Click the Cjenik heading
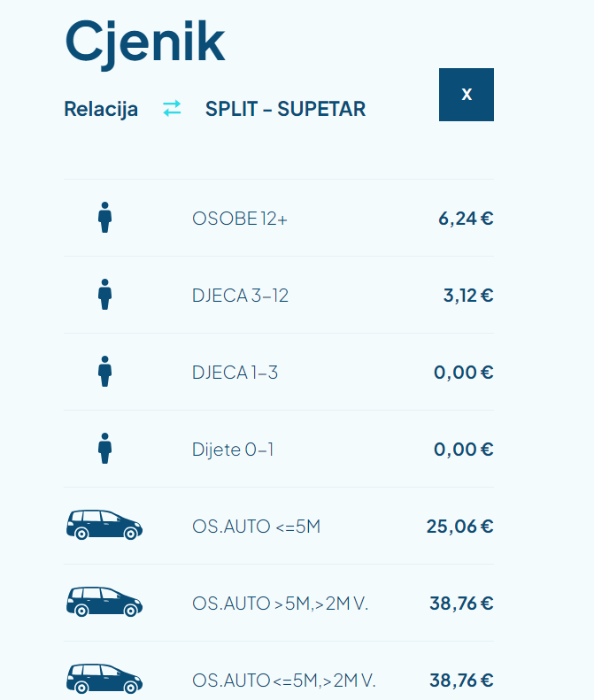Screen dimensions: 594x700 (x=145, y=40)
